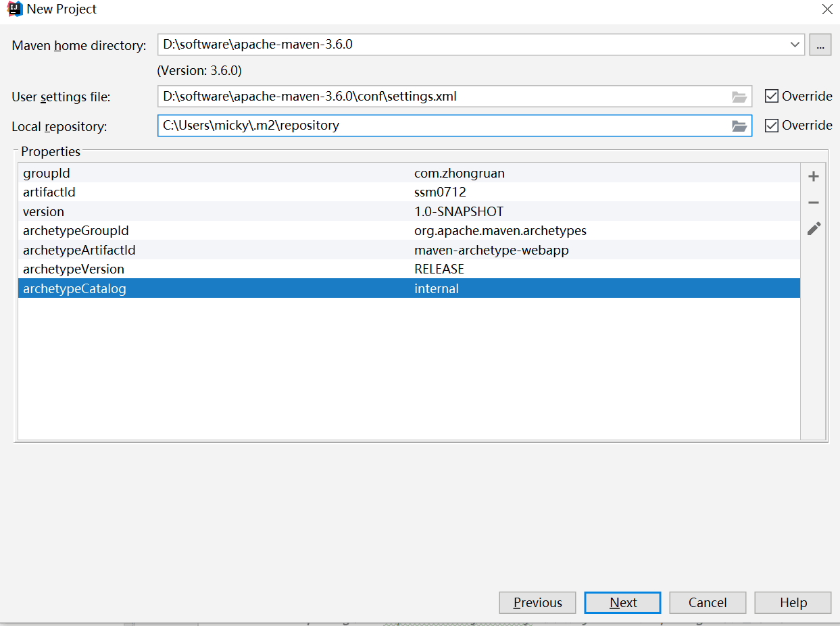Select the artifactId property row

(409, 192)
